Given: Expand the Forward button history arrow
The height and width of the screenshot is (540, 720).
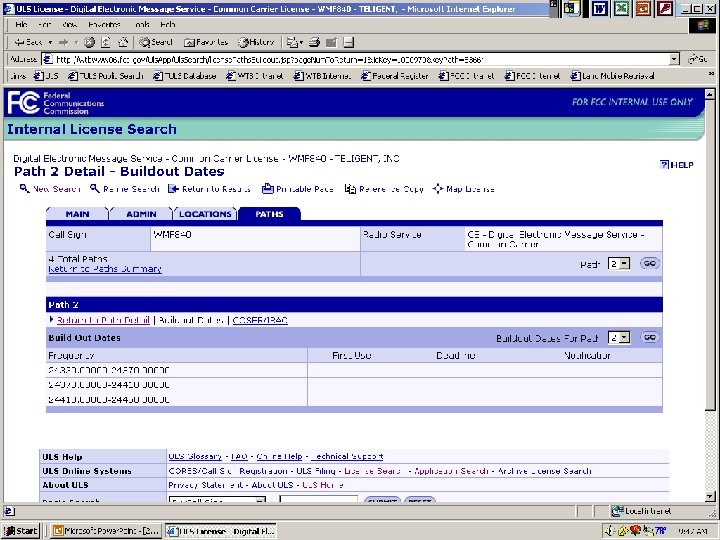Looking at the screenshot, I should click(76, 42).
